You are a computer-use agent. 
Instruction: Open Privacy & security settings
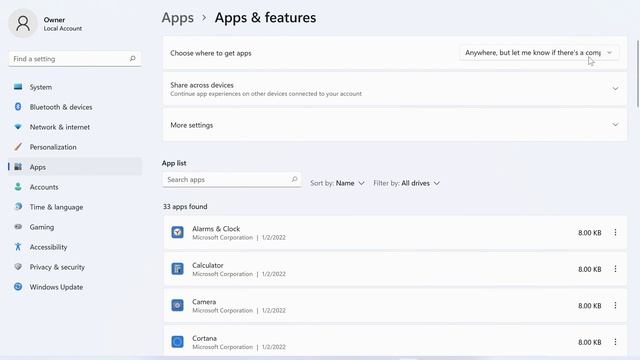tap(75, 267)
